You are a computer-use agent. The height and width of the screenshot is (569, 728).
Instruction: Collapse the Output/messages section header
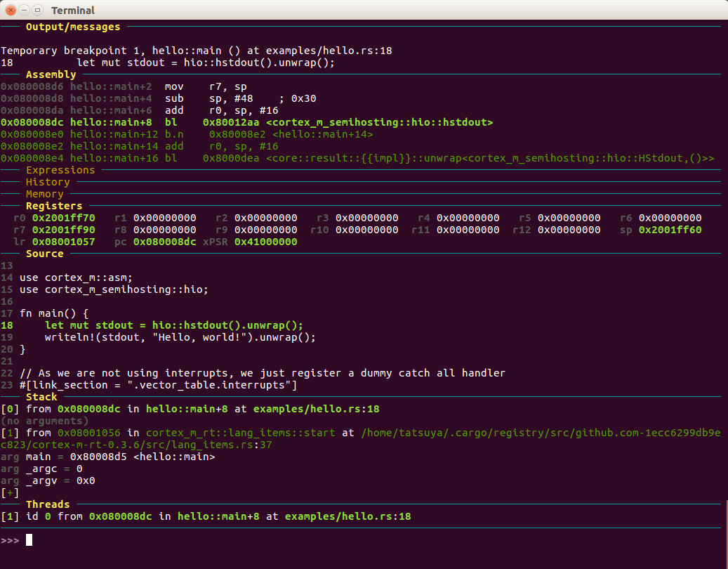pos(72,27)
